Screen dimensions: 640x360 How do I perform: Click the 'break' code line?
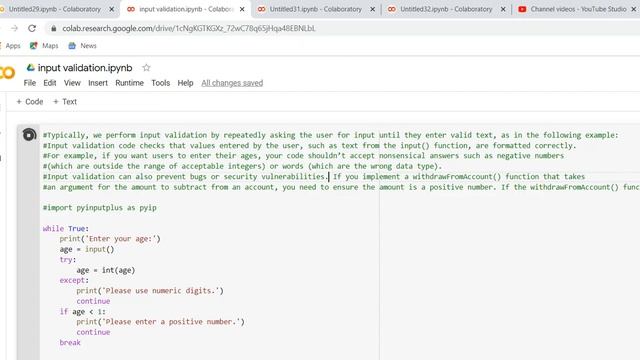coord(70,342)
